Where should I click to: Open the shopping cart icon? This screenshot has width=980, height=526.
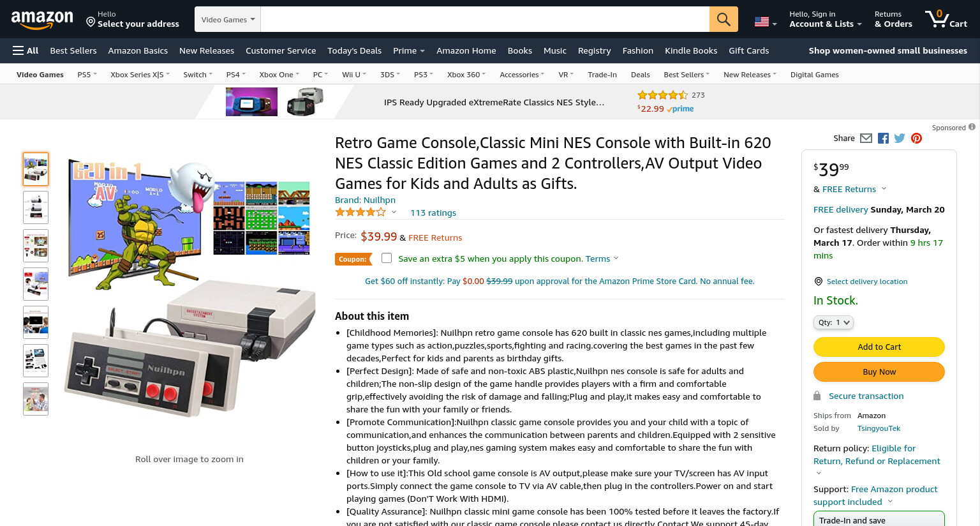[x=946, y=19]
